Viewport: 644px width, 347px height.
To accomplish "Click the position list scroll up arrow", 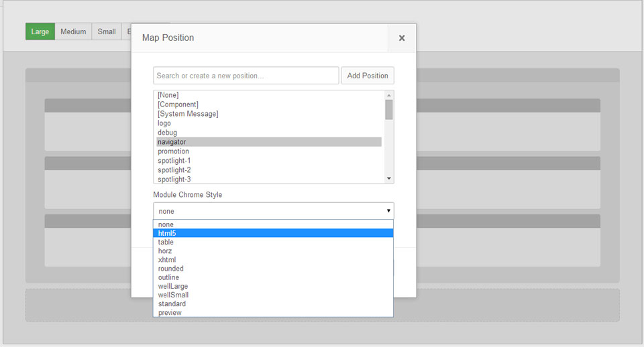I will [x=389, y=95].
